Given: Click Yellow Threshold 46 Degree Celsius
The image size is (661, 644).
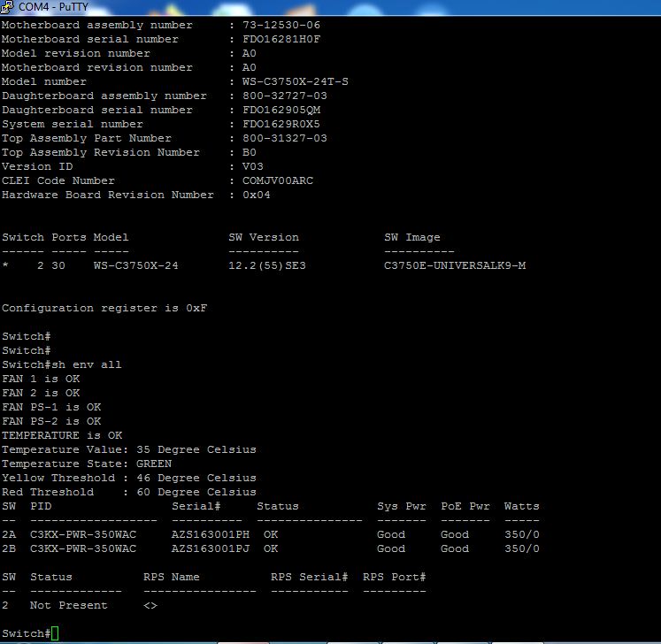Looking at the screenshot, I should [x=129, y=478].
